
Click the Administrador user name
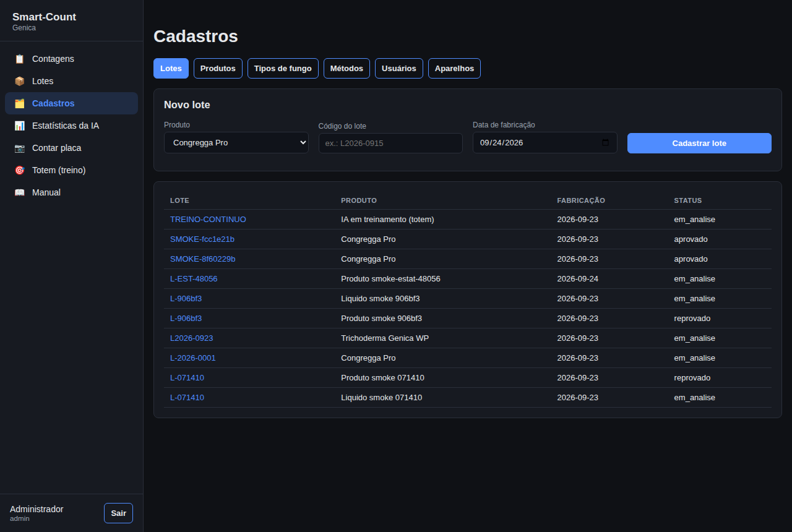coord(37,509)
